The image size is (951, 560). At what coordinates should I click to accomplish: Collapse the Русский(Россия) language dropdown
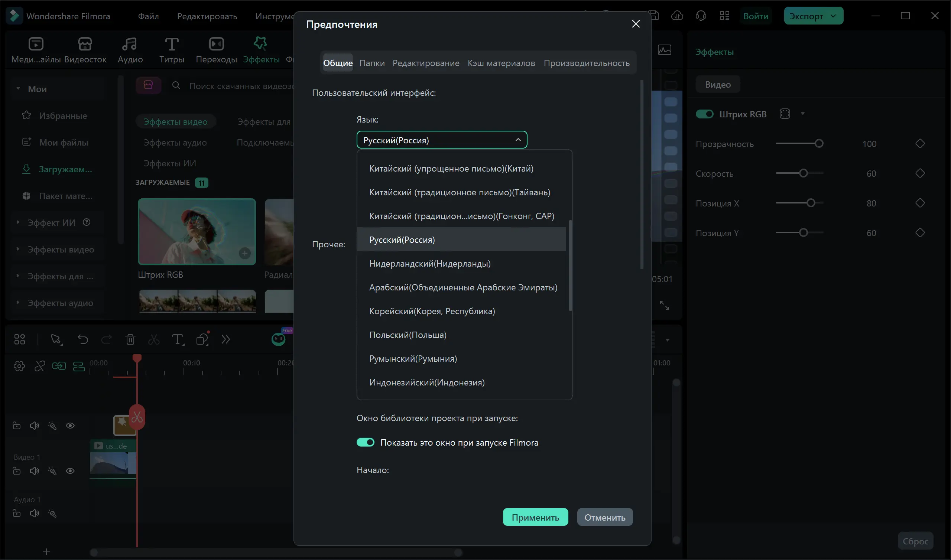518,140
